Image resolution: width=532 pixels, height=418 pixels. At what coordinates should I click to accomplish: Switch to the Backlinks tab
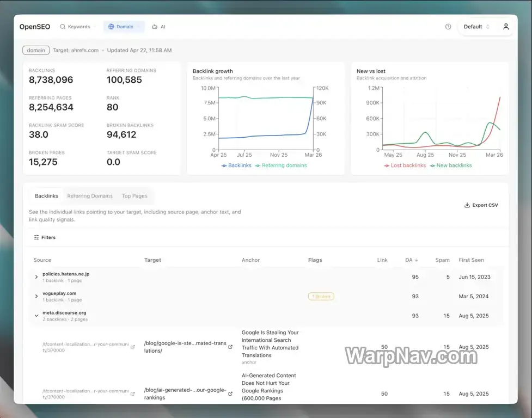[x=46, y=196]
